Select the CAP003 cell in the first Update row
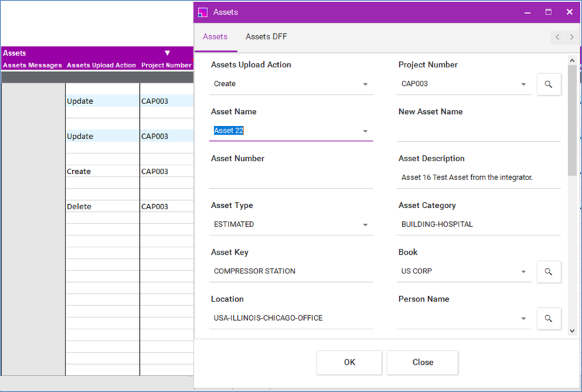 pos(167,101)
